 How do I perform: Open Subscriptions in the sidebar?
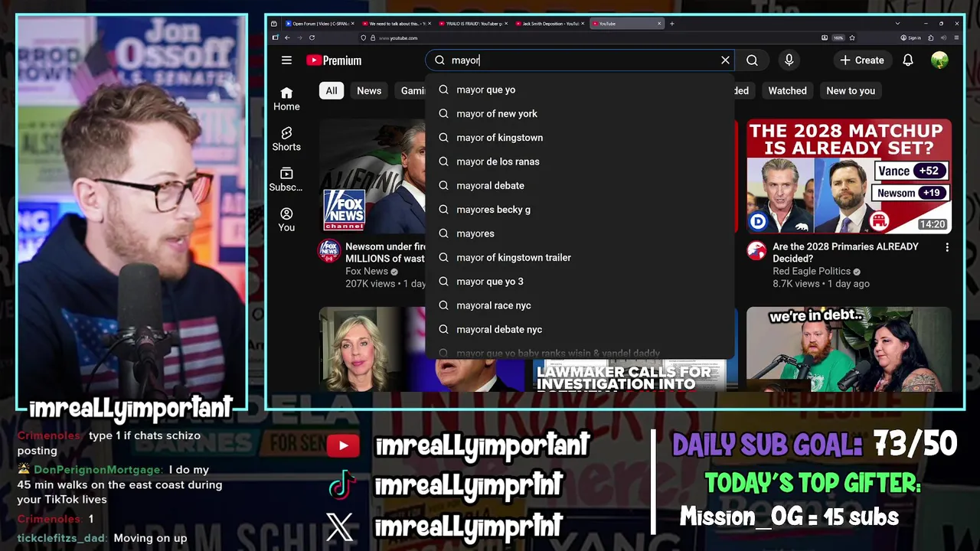click(x=286, y=180)
